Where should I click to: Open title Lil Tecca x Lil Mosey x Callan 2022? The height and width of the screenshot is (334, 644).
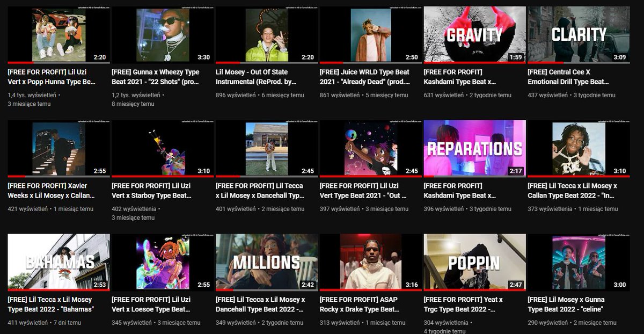click(x=573, y=191)
